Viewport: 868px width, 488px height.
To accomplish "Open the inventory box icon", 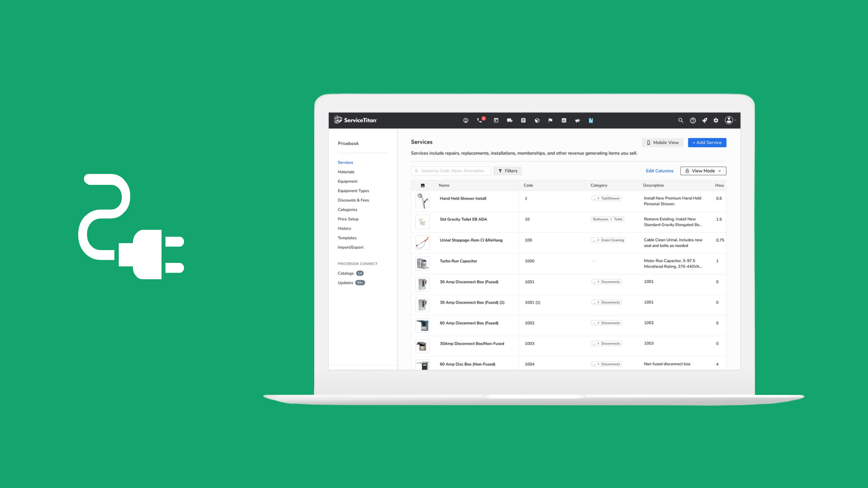I will coord(537,121).
